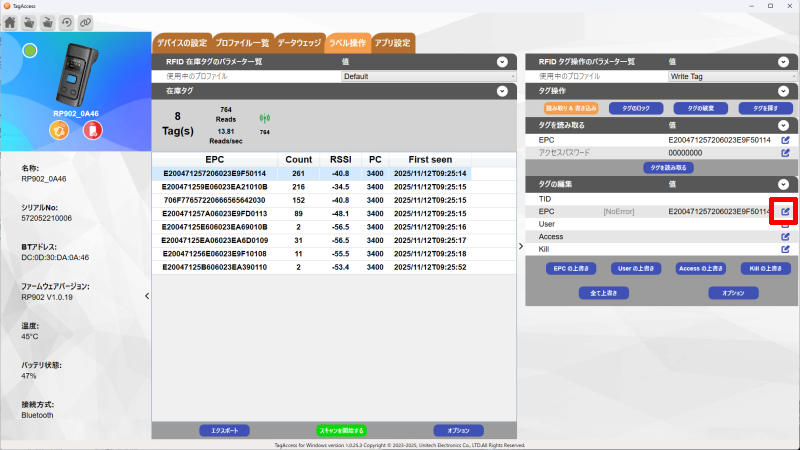The width and height of the screenshot is (800, 450).
Task: Click the circular refresh icon in the toolbar
Action: pyautogui.click(x=67, y=22)
